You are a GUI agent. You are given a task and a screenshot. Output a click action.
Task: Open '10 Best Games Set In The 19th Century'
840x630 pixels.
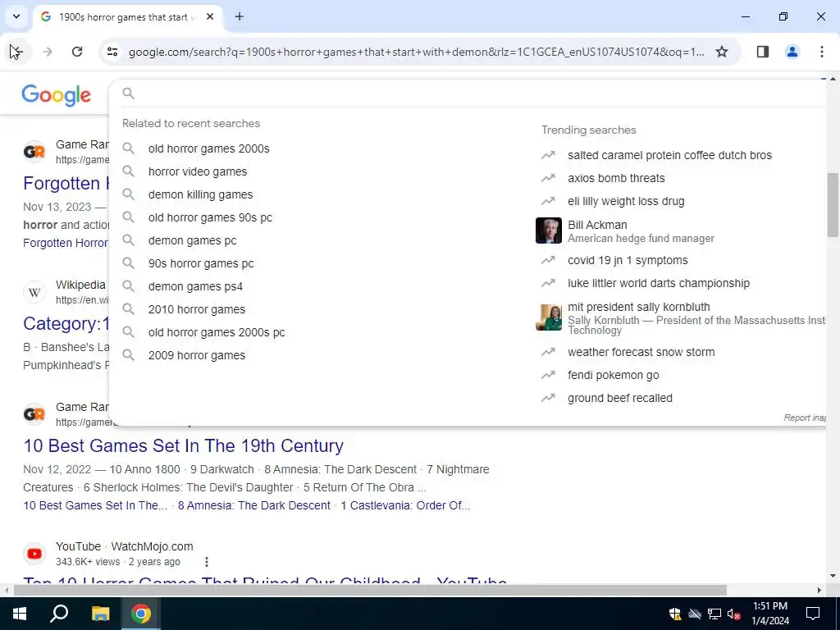pyautogui.click(x=183, y=445)
